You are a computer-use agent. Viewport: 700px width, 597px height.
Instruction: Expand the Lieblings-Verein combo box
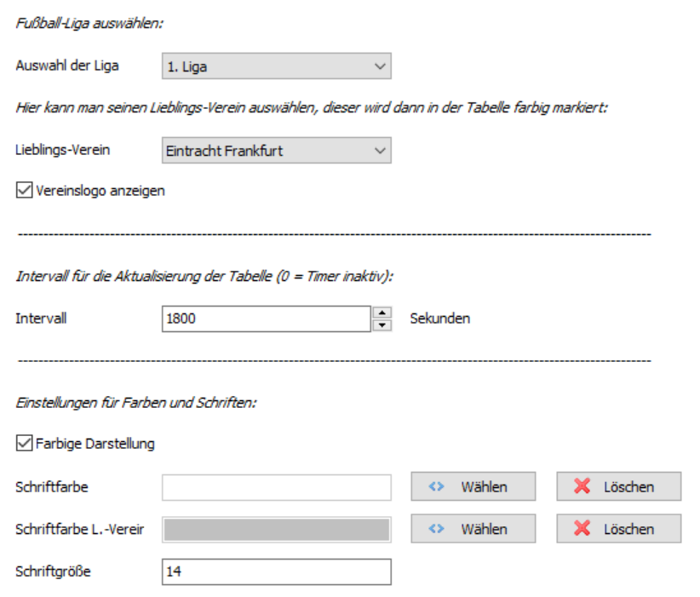coord(277,151)
